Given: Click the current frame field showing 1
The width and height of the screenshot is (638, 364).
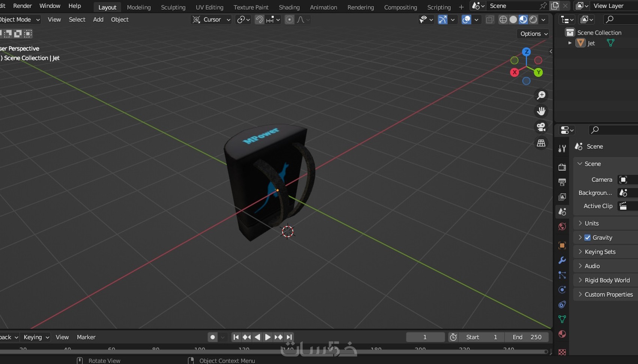Looking at the screenshot, I should click(425, 337).
